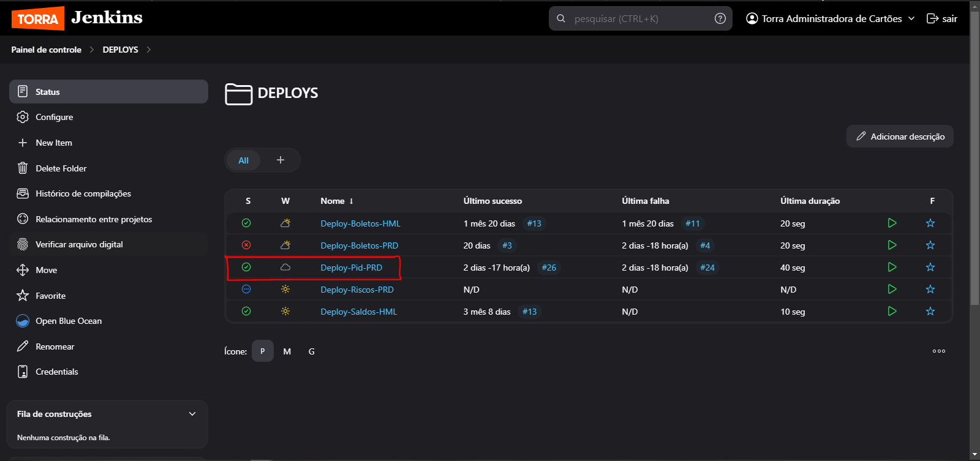This screenshot has height=461, width=980.
Task: Add new view with plus icon
Action: pyautogui.click(x=281, y=160)
